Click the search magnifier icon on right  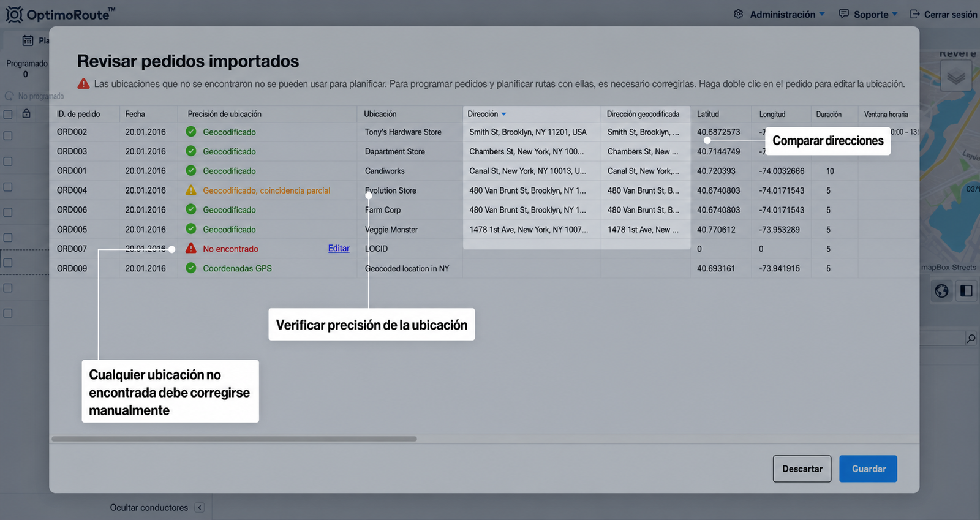[971, 338]
